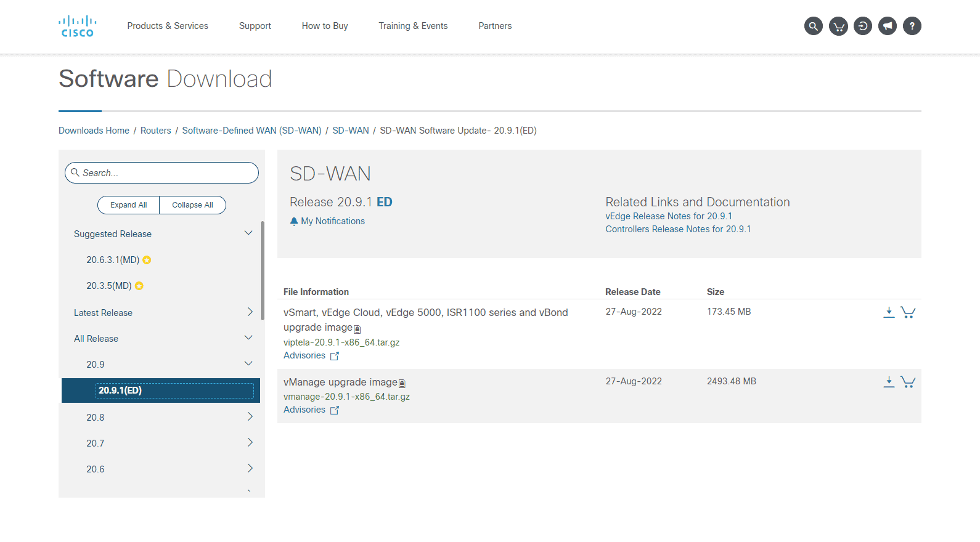The image size is (980, 542).
Task: Click star badge next to 20.3.5(MD)
Action: [x=139, y=286]
